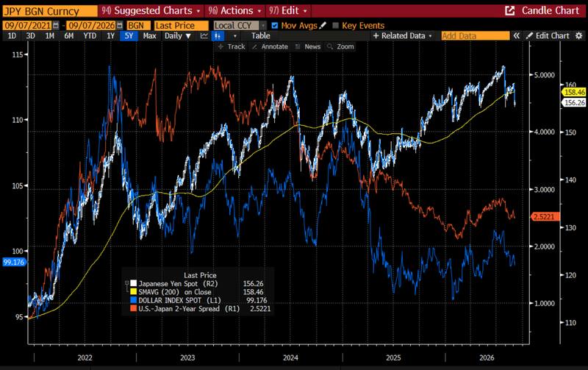Image resolution: width=588 pixels, height=370 pixels.
Task: Enable the Key Events checkbox
Action: [336, 26]
